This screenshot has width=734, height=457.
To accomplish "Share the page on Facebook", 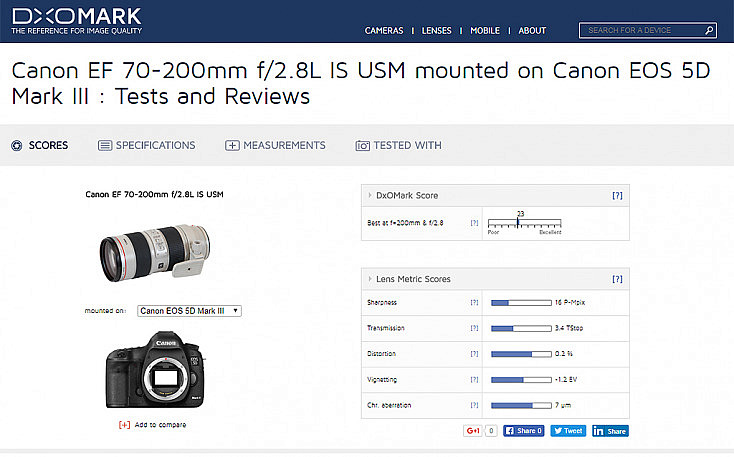I will [524, 431].
